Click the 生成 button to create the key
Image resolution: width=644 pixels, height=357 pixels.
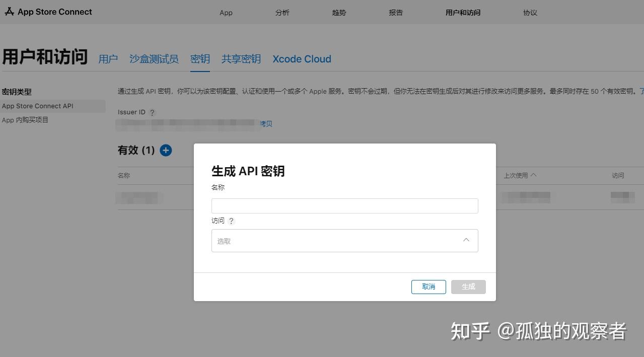(468, 287)
